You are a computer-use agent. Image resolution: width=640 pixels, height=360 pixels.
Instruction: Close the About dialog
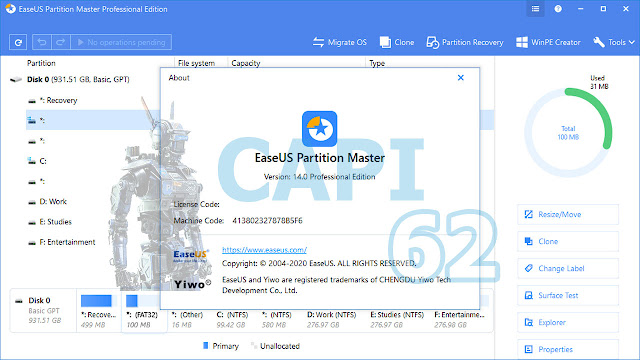click(460, 78)
